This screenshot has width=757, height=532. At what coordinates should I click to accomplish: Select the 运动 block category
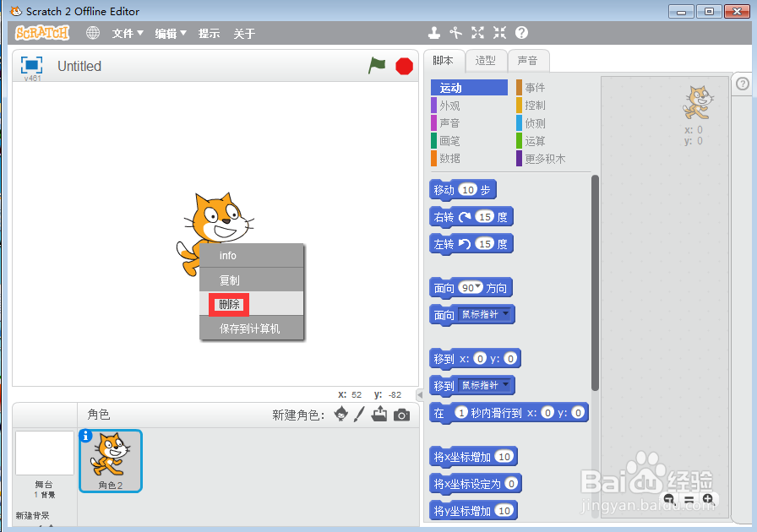(469, 87)
